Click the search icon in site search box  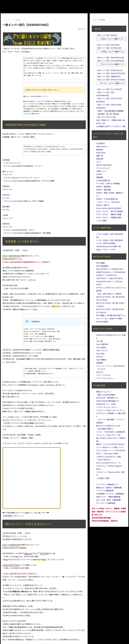coord(124,20)
